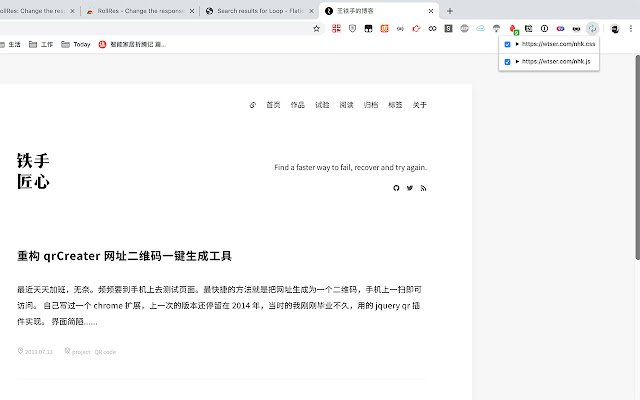Click the Find a faster way to fail tagline
The width and height of the screenshot is (640, 400).
point(351,167)
